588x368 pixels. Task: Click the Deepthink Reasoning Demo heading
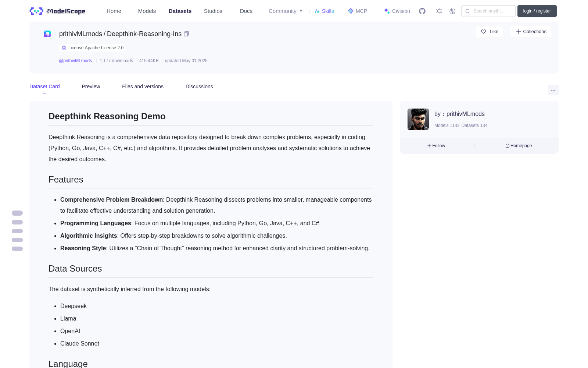click(107, 116)
